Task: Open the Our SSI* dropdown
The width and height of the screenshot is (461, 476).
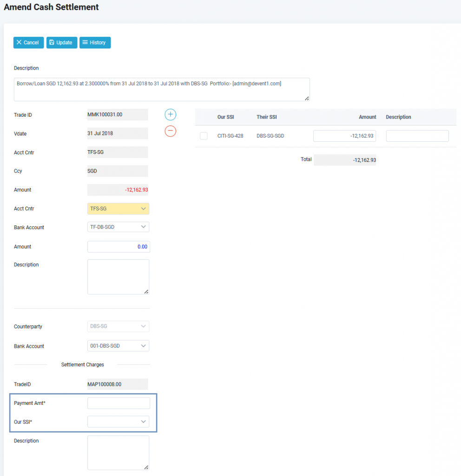Action: point(119,422)
